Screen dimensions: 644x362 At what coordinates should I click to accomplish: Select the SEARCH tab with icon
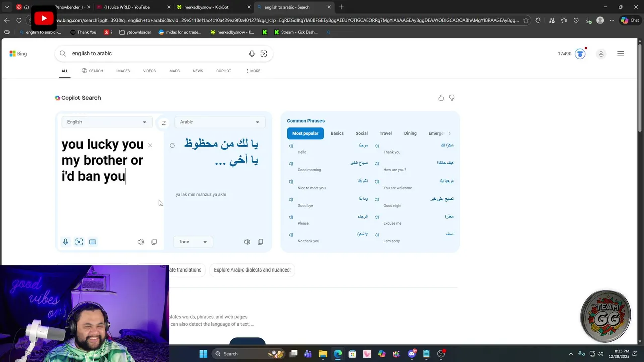click(x=92, y=71)
